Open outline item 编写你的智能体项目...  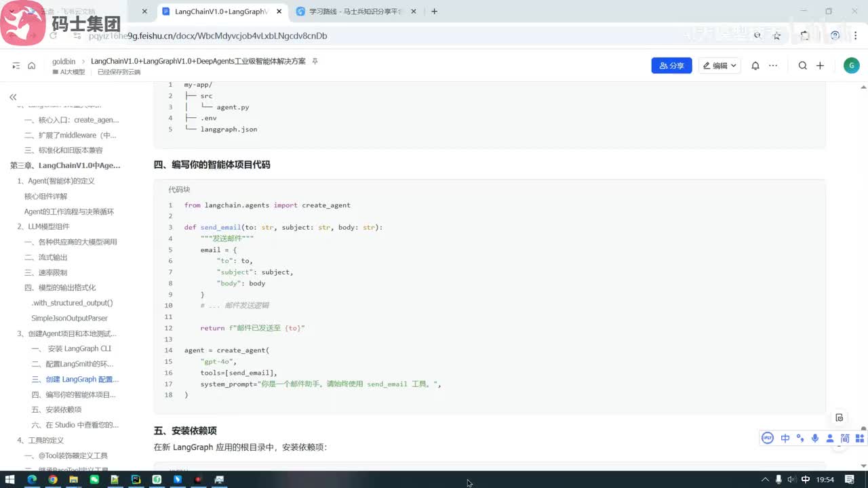click(74, 394)
